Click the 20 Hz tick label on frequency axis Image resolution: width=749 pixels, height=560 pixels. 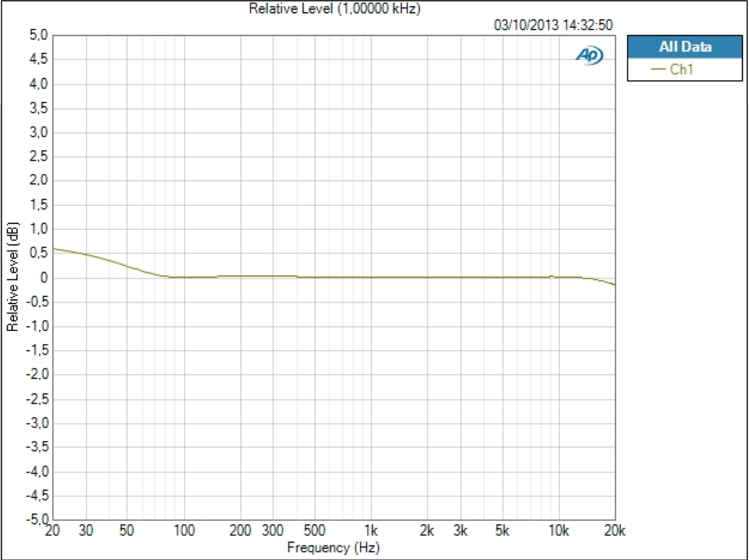(x=52, y=530)
